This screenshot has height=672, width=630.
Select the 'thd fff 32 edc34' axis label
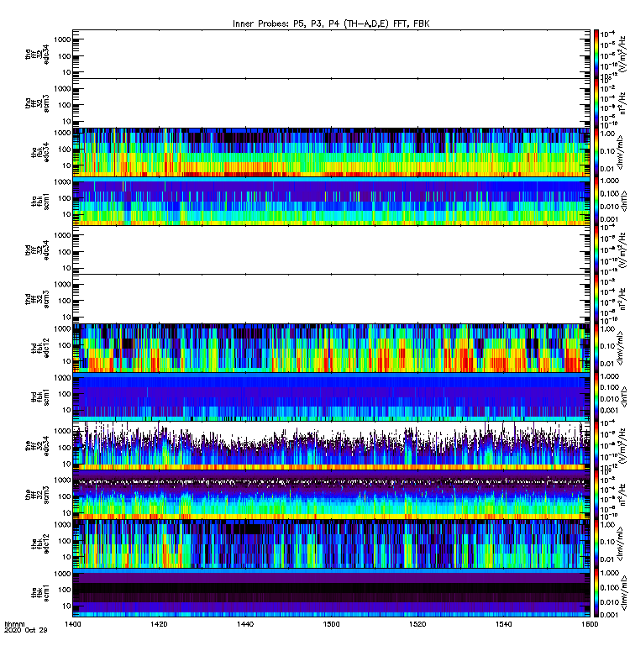coord(37,249)
